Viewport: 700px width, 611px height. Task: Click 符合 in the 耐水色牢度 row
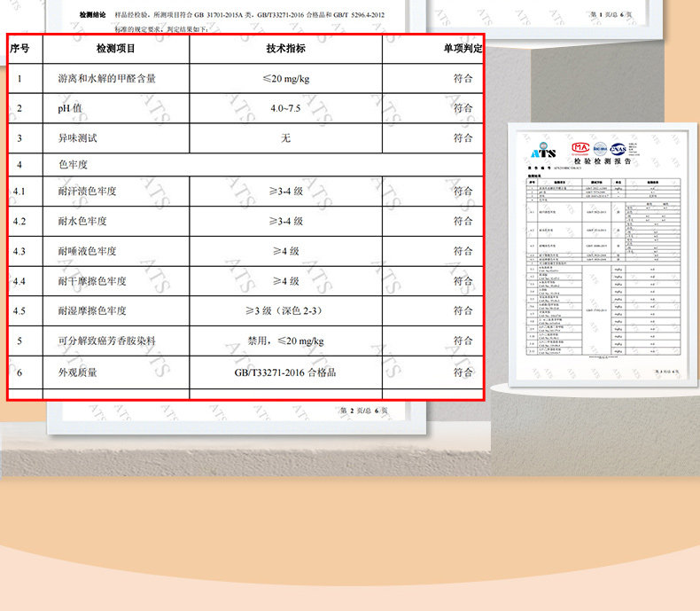pyautogui.click(x=463, y=221)
